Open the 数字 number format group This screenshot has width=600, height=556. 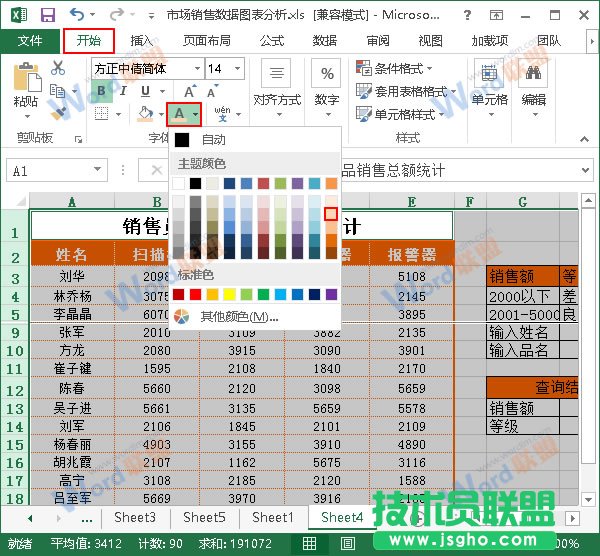(x=327, y=89)
